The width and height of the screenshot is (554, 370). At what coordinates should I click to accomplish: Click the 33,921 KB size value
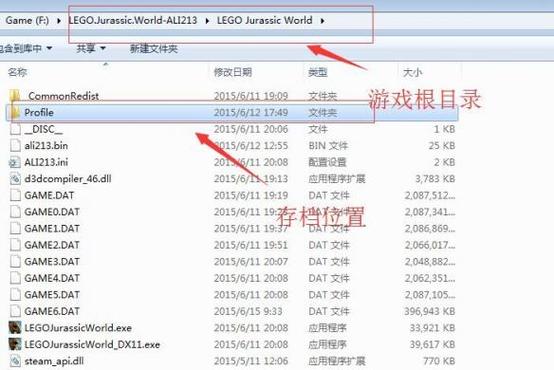[x=432, y=328]
